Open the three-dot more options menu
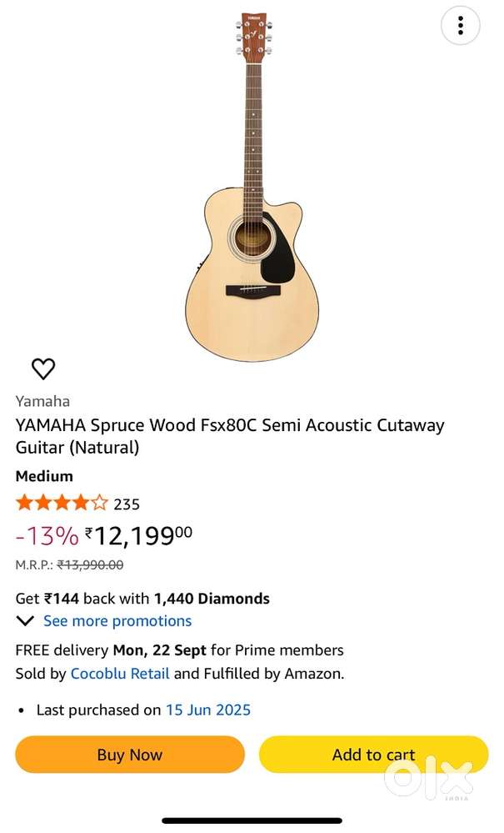504x833 pixels. 460,26
